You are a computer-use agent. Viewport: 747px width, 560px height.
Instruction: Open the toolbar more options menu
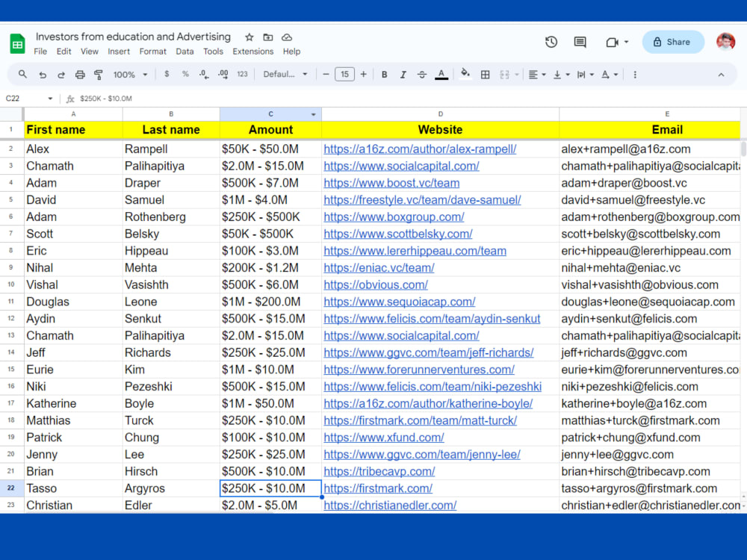[x=635, y=75]
